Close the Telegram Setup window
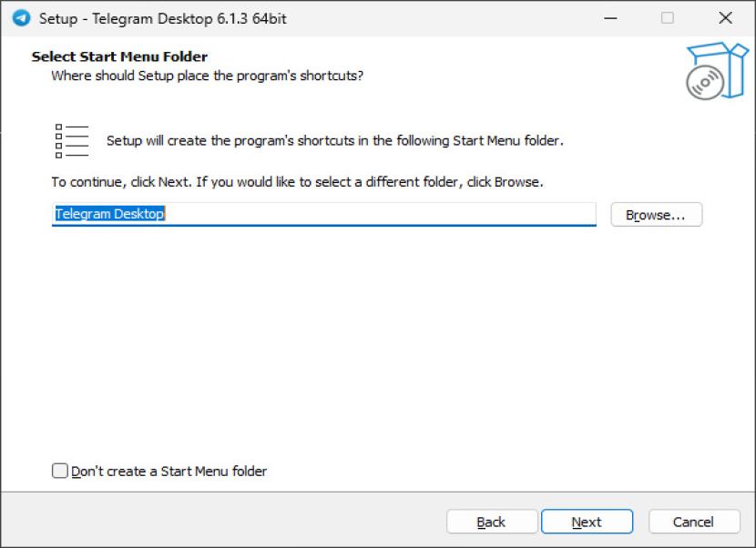This screenshot has width=756, height=548. tap(725, 18)
